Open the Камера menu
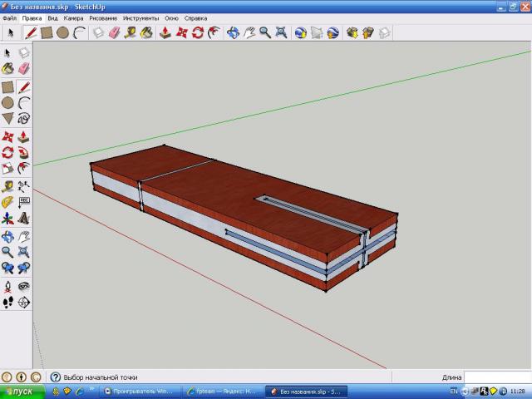532x399 pixels. (73, 18)
